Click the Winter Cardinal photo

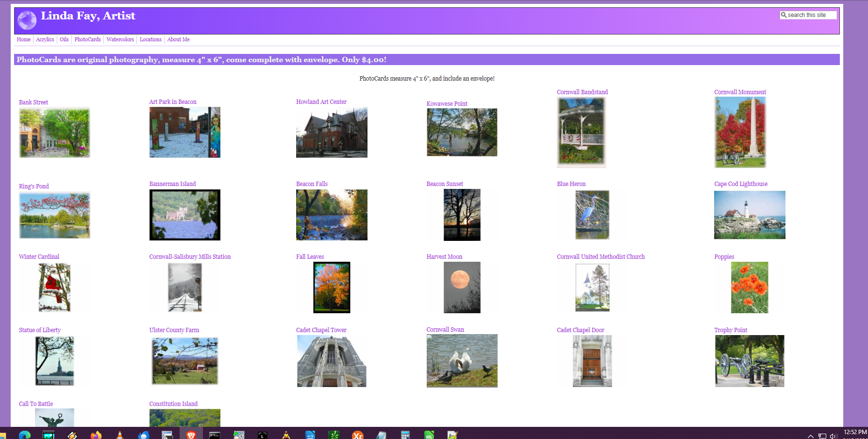[x=54, y=287]
